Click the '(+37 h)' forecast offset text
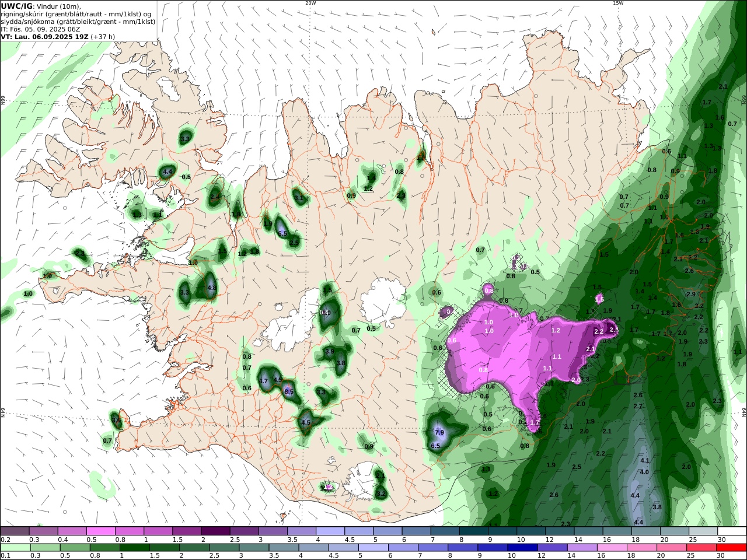Image resolution: width=747 pixels, height=560 pixels. point(103,36)
